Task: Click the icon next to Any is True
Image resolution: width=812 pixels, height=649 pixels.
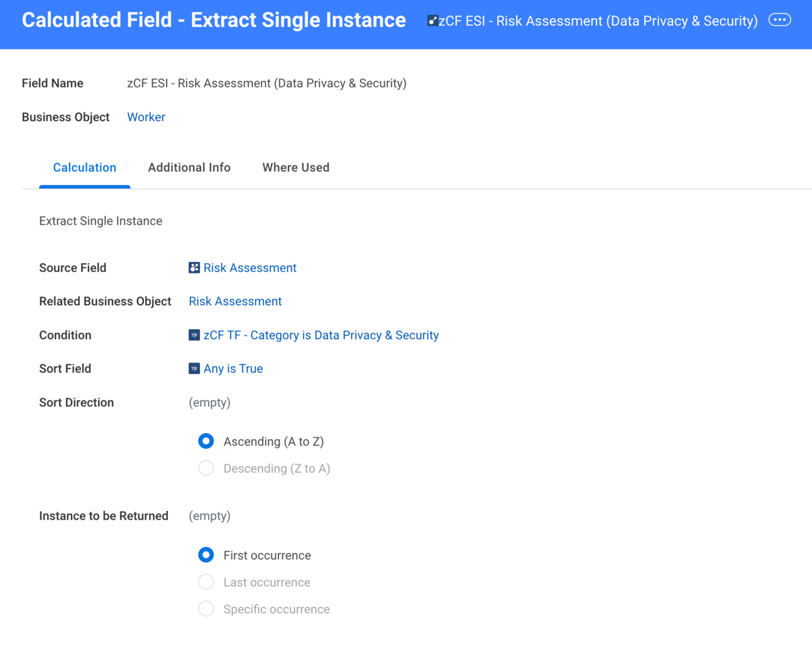Action: [x=194, y=369]
